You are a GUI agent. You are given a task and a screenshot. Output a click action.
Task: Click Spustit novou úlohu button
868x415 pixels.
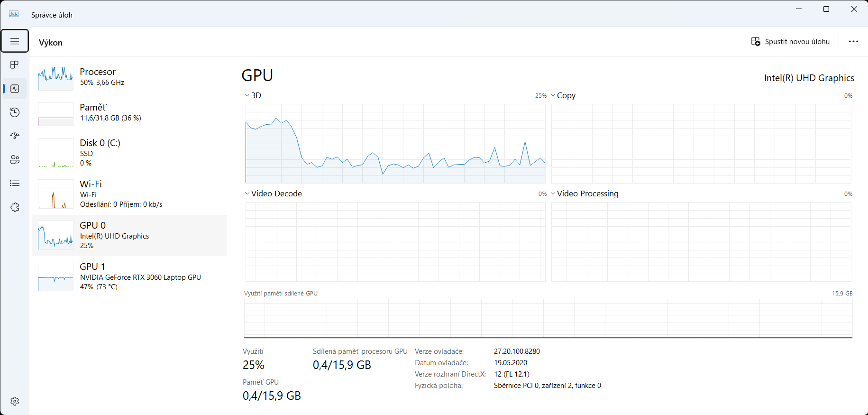click(x=790, y=42)
